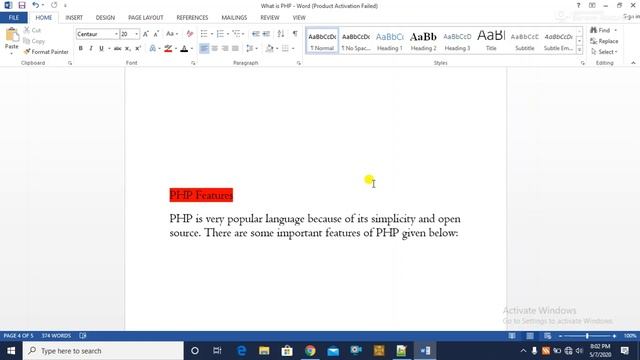
Task: Switch to Web Layout view in status bar
Action: 548,336
